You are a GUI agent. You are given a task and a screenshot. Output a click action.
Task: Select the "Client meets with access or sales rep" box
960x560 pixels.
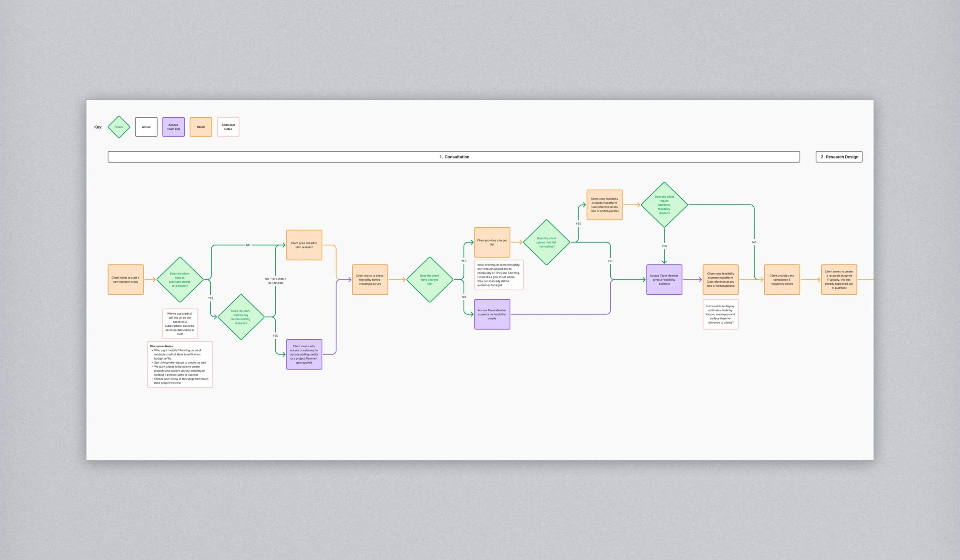coord(304,354)
